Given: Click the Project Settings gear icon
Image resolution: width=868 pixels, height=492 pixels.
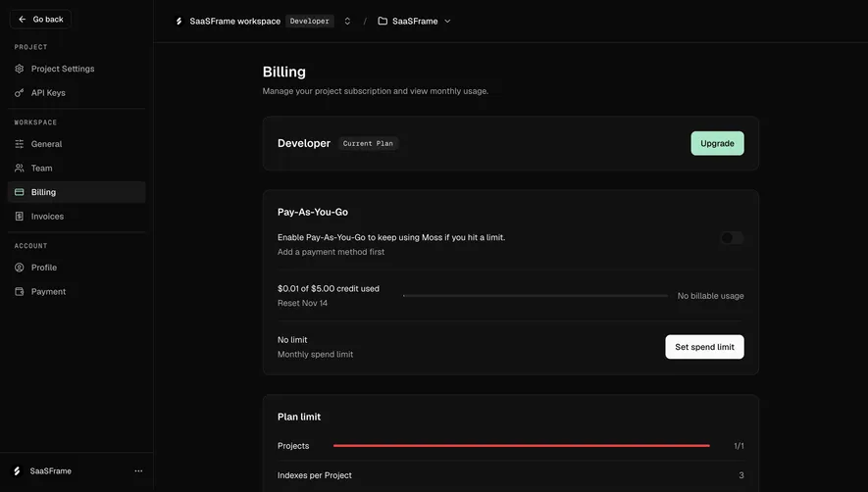Looking at the screenshot, I should 20,69.
